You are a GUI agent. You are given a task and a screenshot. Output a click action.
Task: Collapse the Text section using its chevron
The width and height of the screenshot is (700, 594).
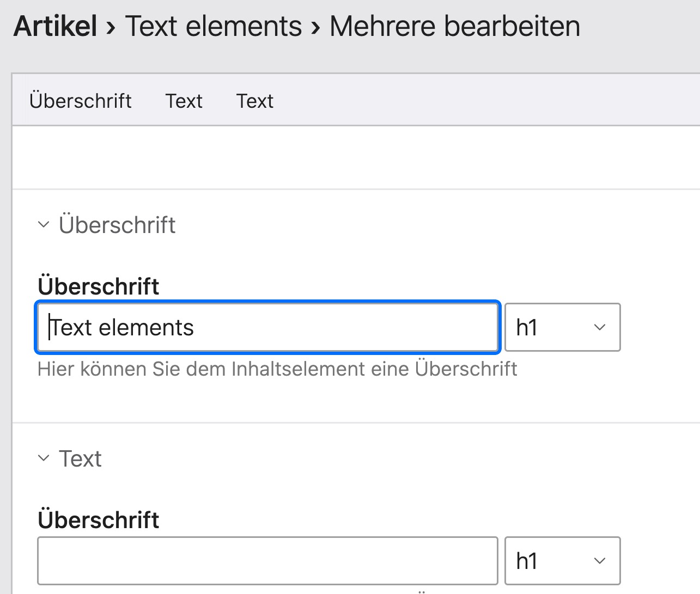44,458
